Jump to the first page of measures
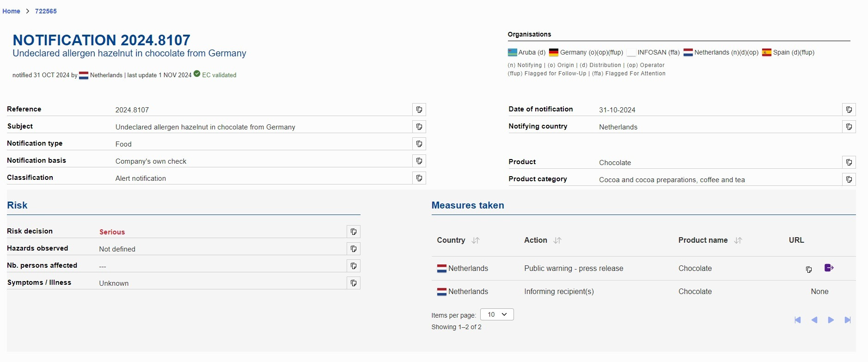Screen dimensions: 868x362 (798, 320)
